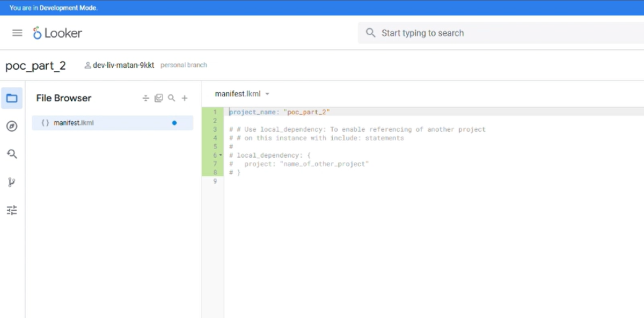The image size is (644, 318).
Task: Open Project Settings via the sliders icon
Action: (x=12, y=210)
